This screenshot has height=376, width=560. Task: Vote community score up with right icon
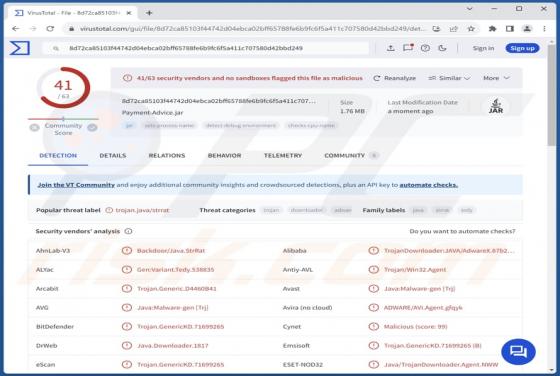coord(92,127)
